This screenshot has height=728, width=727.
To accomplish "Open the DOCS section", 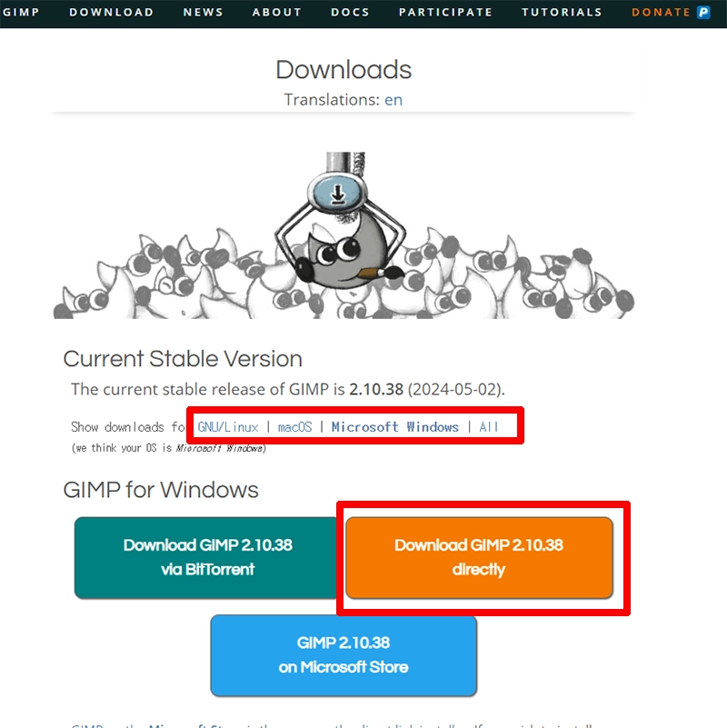I will (350, 12).
